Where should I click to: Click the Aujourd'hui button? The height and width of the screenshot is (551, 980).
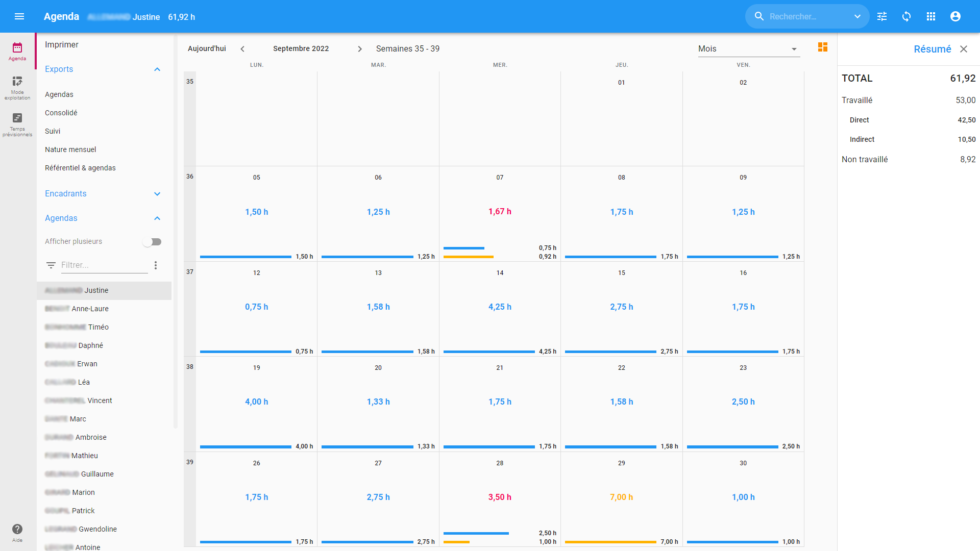(207, 48)
